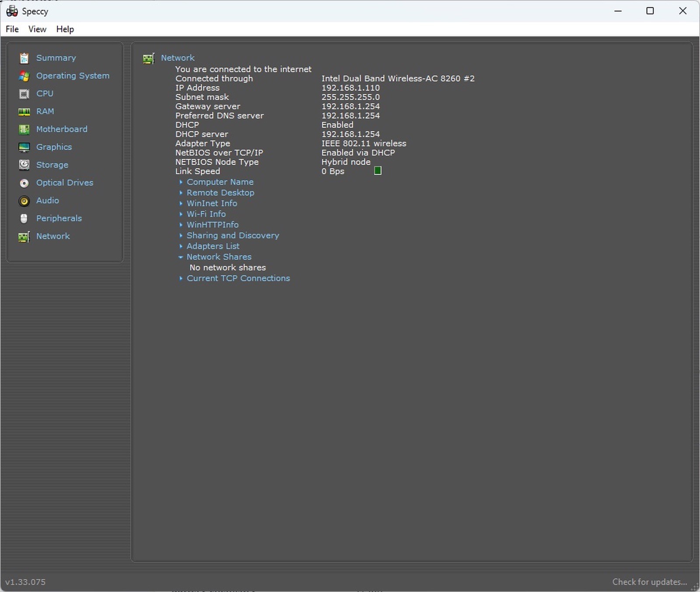Expand the Remote Desktop section
700x592 pixels.
[181, 193]
